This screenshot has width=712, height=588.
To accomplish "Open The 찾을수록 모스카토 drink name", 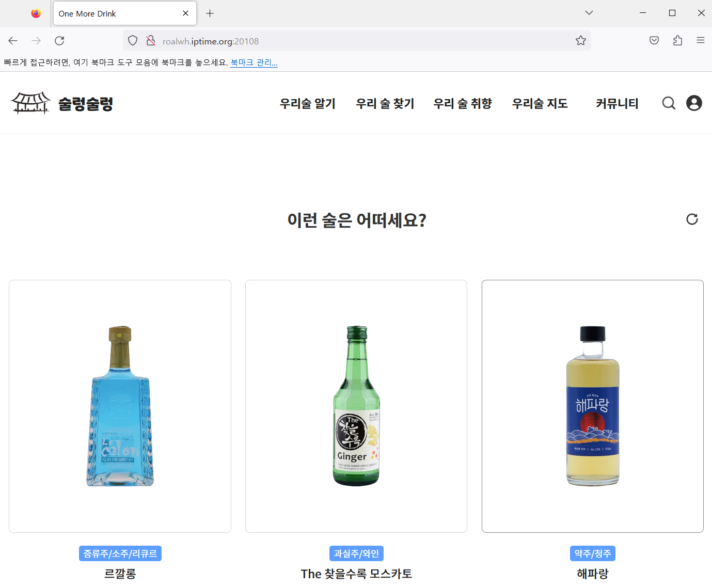I will (356, 574).
